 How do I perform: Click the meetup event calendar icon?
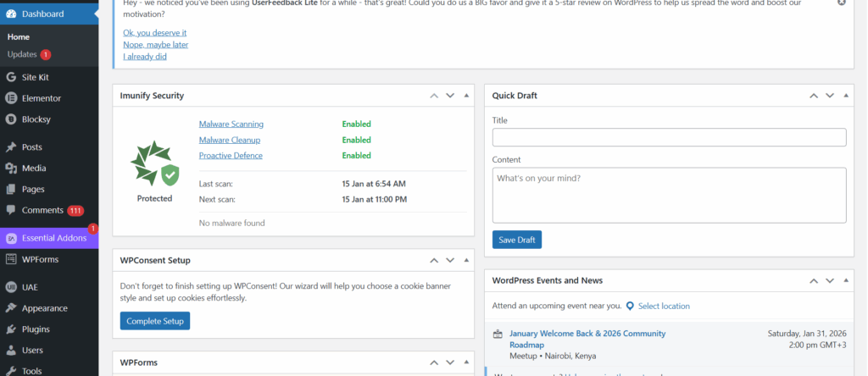tap(498, 334)
